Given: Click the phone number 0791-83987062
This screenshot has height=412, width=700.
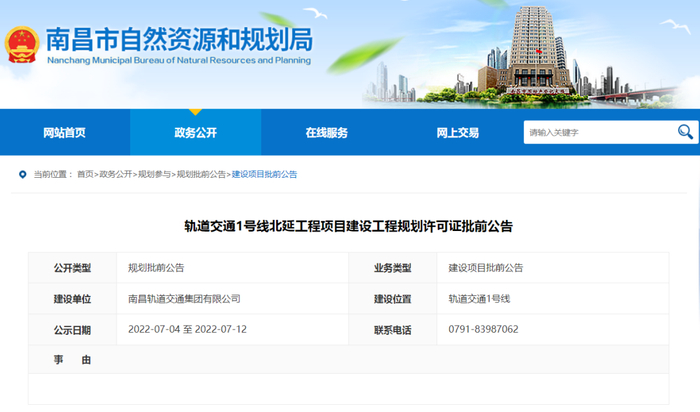Looking at the screenshot, I should click(483, 329).
